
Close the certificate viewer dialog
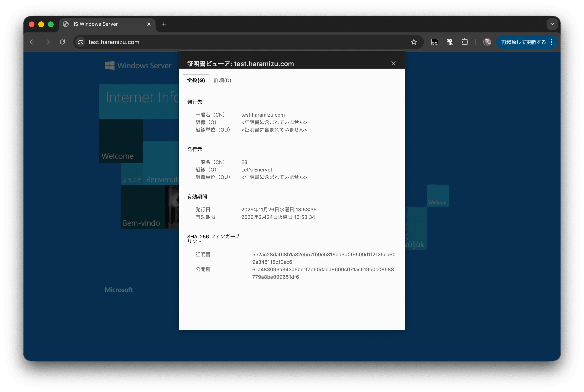click(393, 63)
